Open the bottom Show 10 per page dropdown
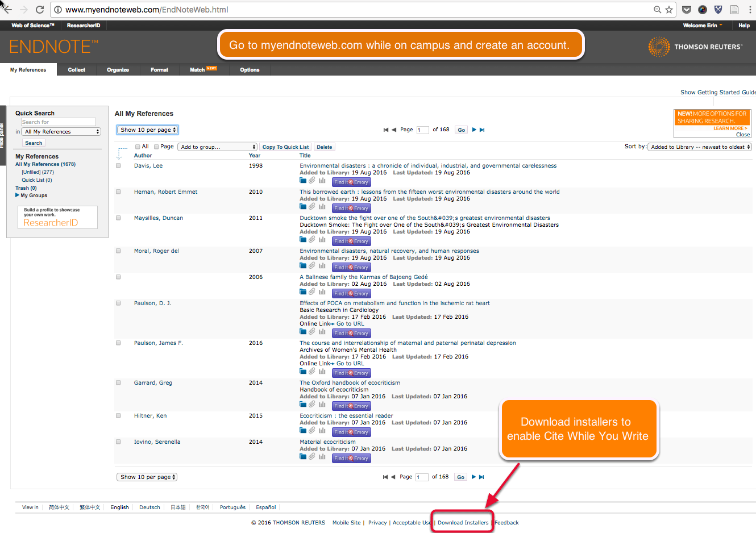Image resolution: width=756 pixels, height=533 pixels. tap(147, 477)
